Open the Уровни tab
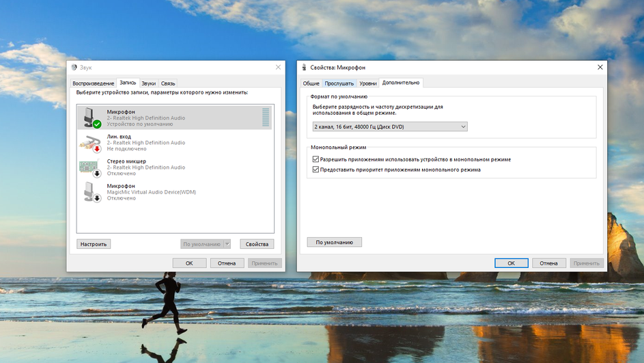The width and height of the screenshot is (644, 363). (368, 83)
